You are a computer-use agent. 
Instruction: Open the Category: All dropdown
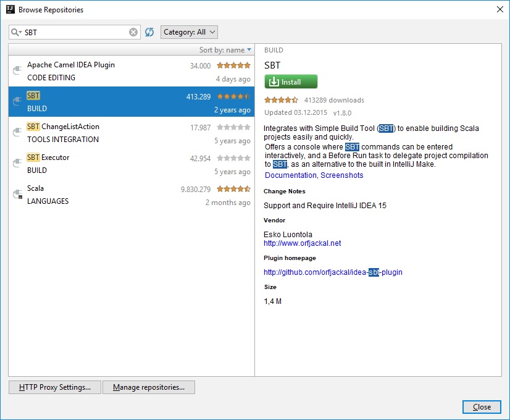tap(189, 32)
